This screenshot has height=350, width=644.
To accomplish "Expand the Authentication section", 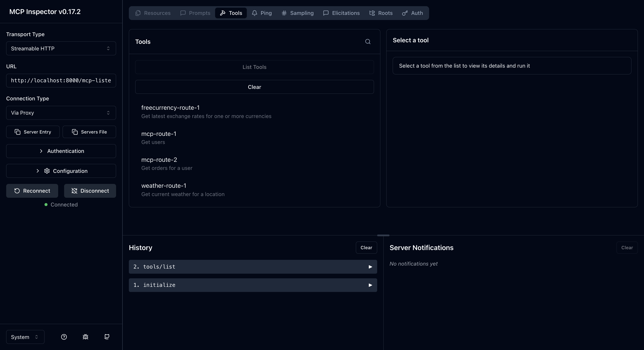I will click(x=61, y=151).
